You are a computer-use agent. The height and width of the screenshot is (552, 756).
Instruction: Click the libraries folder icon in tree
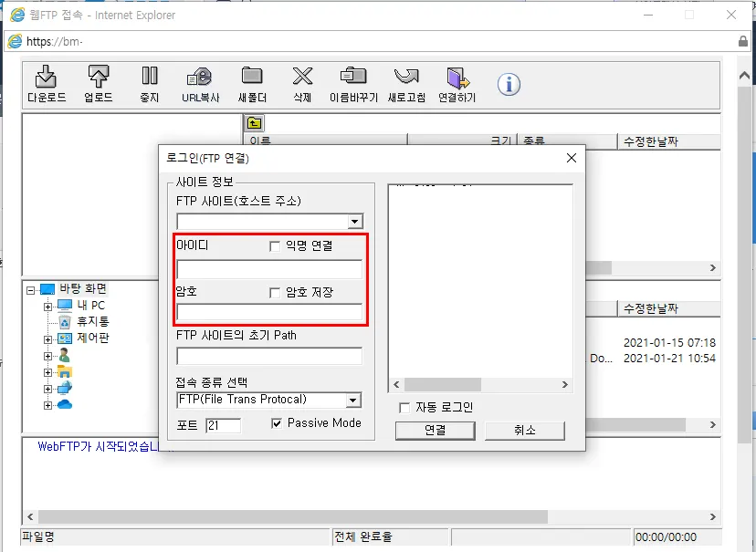tap(65, 372)
